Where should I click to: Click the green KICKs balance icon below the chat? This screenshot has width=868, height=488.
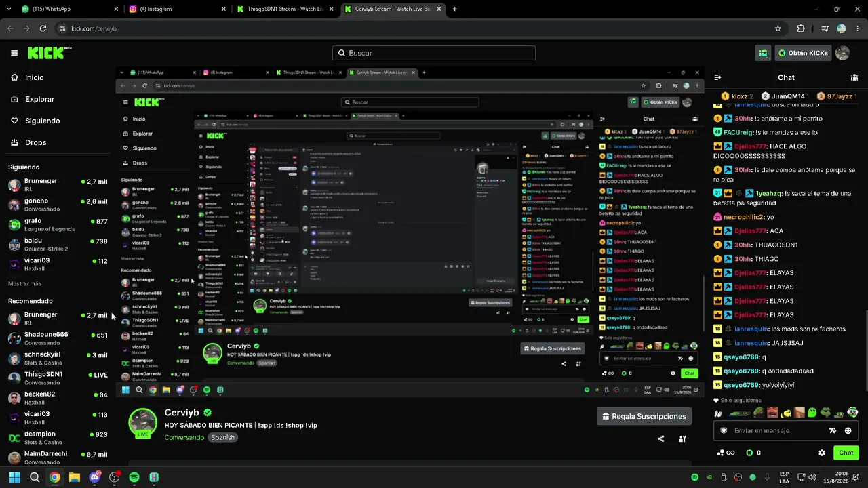pyautogui.click(x=749, y=453)
